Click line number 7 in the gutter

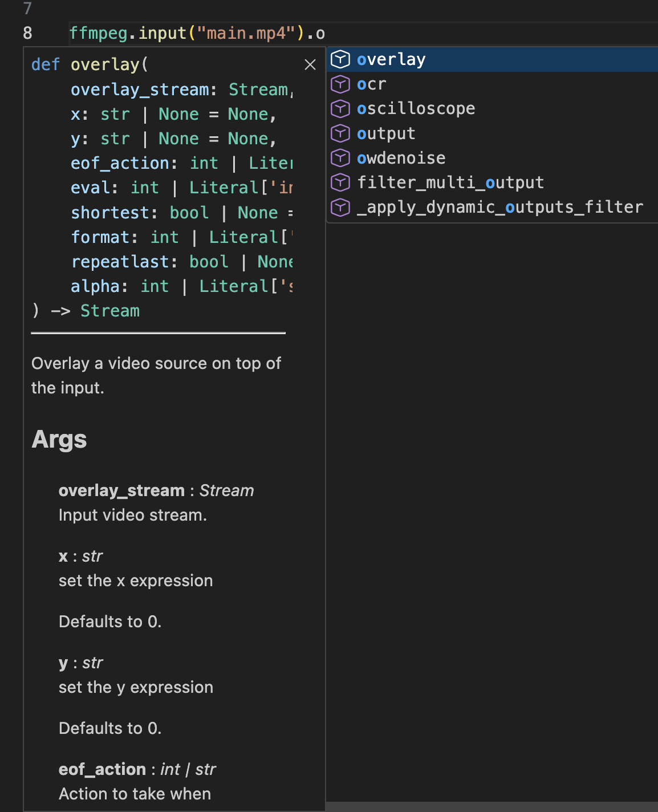pos(27,8)
